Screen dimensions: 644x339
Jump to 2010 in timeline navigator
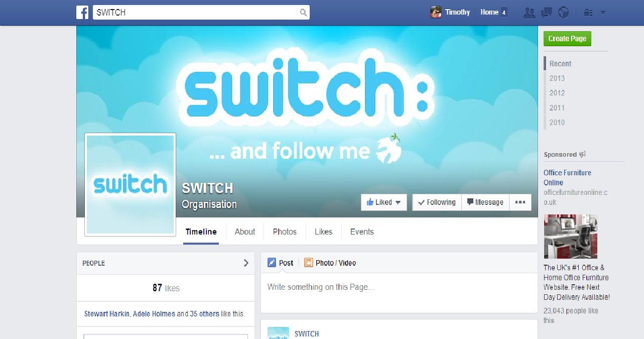[x=557, y=122]
